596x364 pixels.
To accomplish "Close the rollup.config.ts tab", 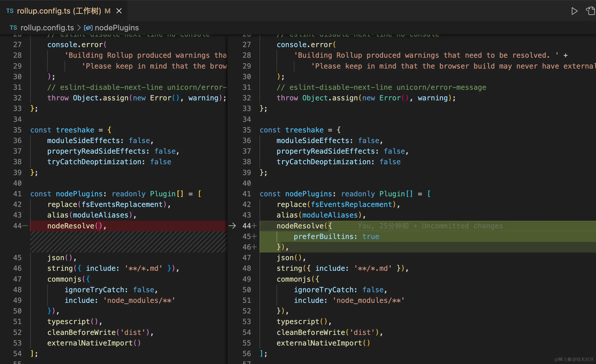I will tap(119, 11).
